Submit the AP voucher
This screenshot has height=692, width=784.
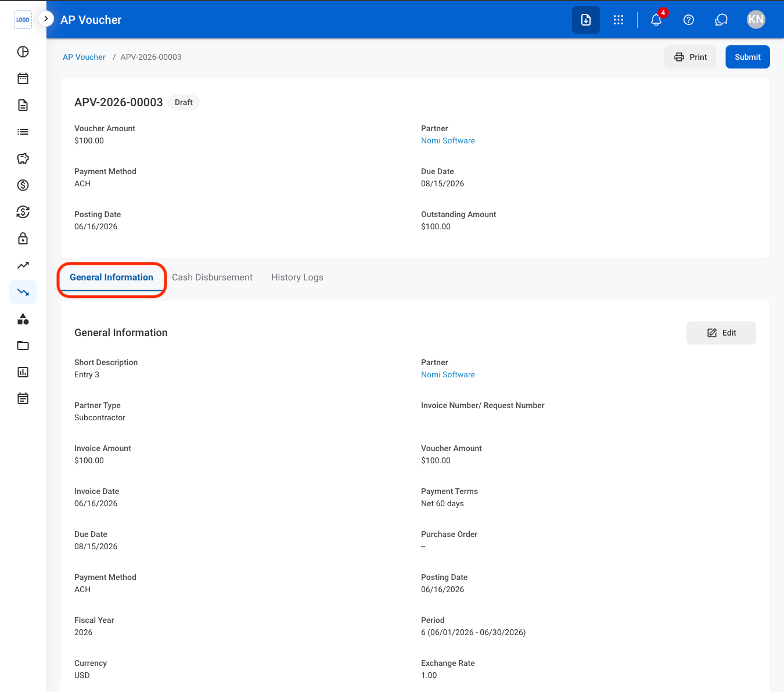[747, 57]
